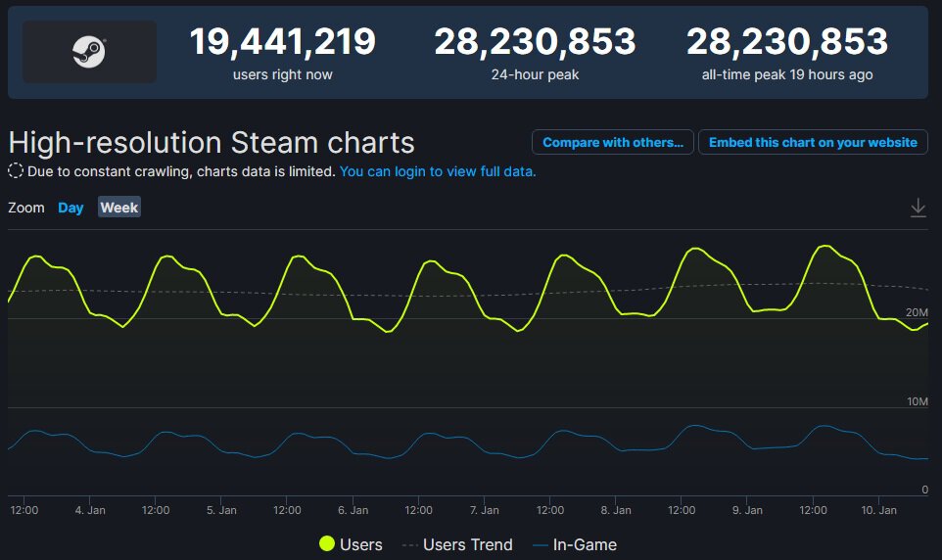This screenshot has height=560, width=942.
Task: Click the 7. Jan x-axis label
Action: pyautogui.click(x=484, y=510)
